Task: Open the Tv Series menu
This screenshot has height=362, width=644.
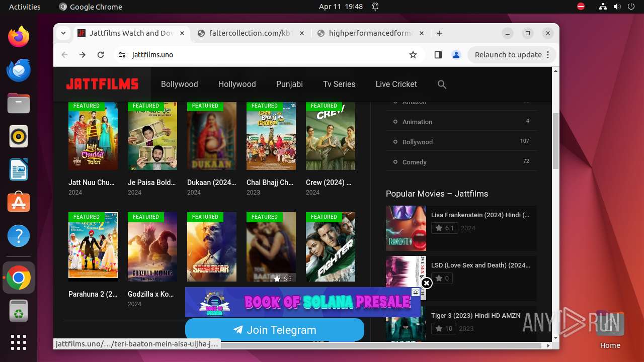Action: point(339,84)
